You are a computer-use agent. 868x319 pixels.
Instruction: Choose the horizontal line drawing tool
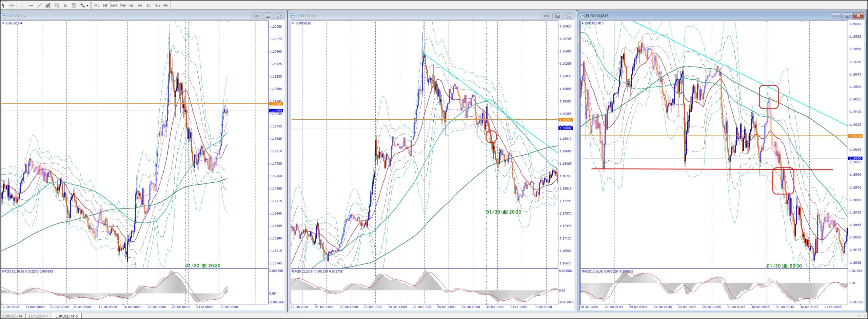31,5
